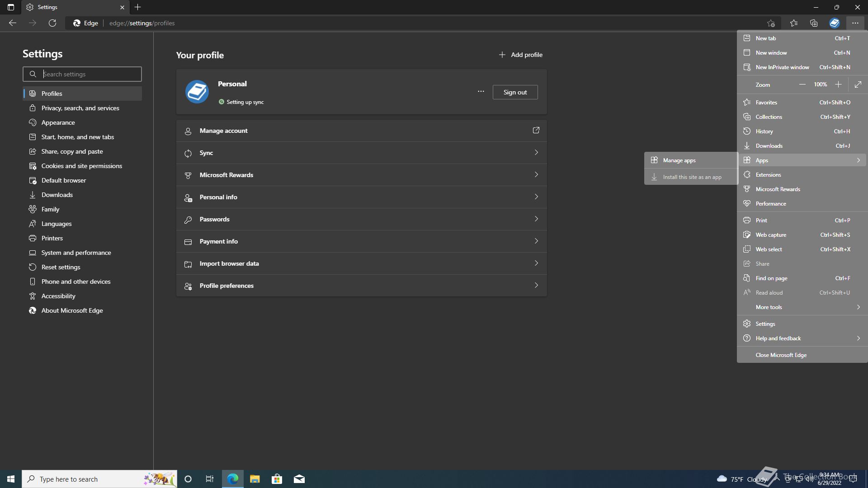This screenshot has height=488, width=868.
Task: Open Family settings
Action: [82, 209]
